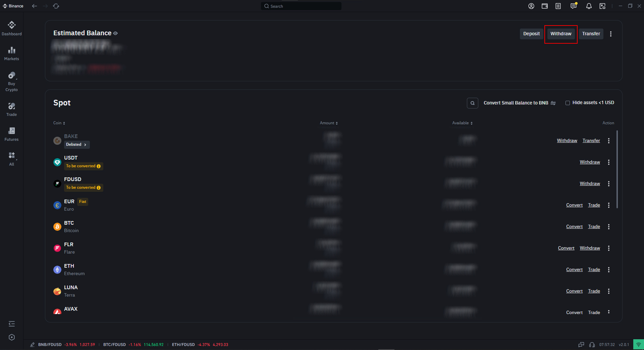Click the USDT coin icon
The image size is (644, 350).
pyautogui.click(x=57, y=162)
